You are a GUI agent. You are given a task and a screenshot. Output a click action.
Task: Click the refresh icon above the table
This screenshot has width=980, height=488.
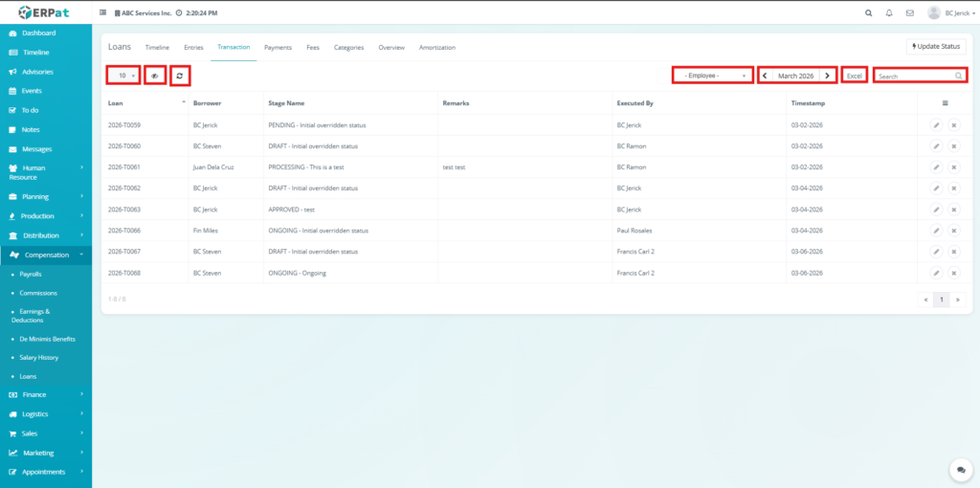tap(180, 75)
